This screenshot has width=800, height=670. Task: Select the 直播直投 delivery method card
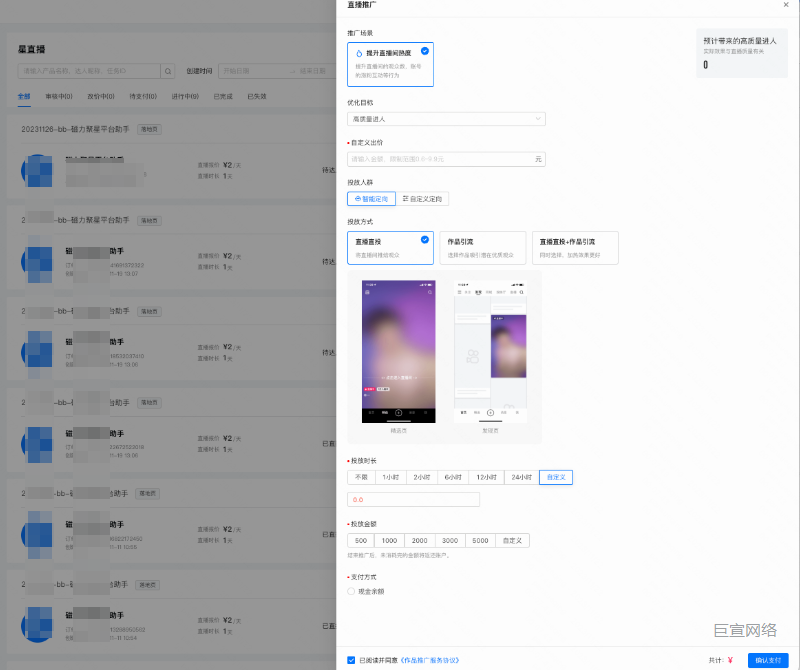tap(390, 247)
